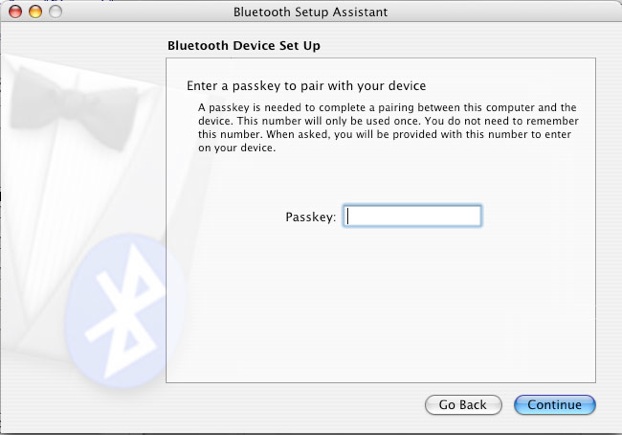622x435 pixels.
Task: Click the gray bow tie image
Action: (74, 107)
